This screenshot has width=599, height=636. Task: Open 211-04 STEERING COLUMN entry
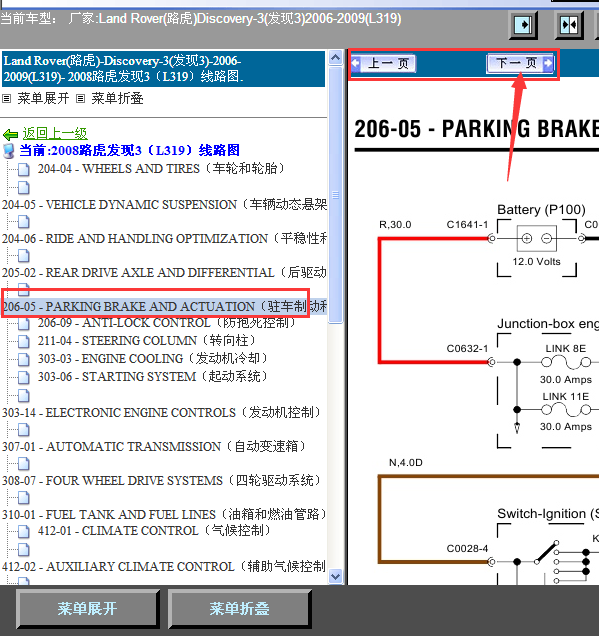coord(147,340)
